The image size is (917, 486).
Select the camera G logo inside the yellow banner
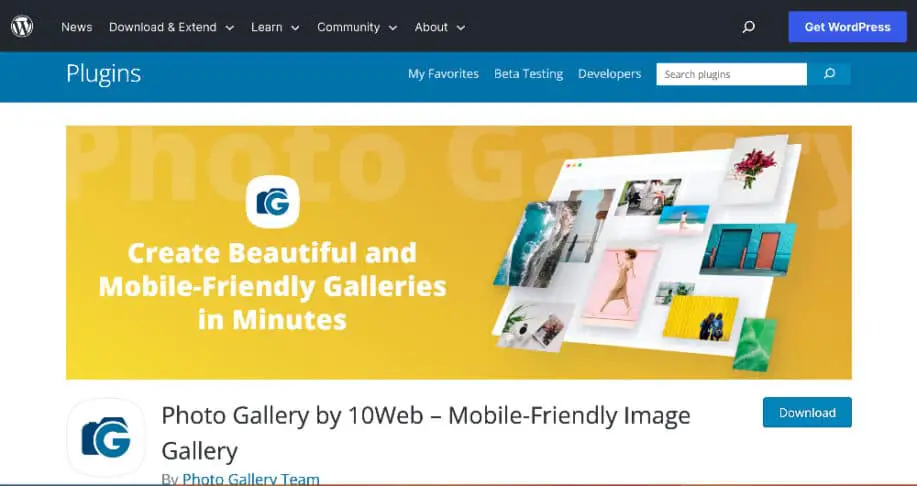pyautogui.click(x=273, y=202)
